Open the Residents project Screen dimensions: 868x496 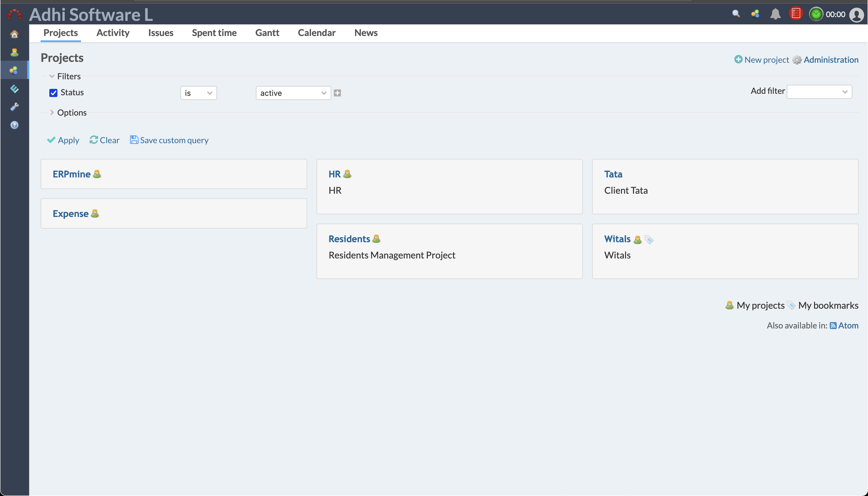point(349,239)
